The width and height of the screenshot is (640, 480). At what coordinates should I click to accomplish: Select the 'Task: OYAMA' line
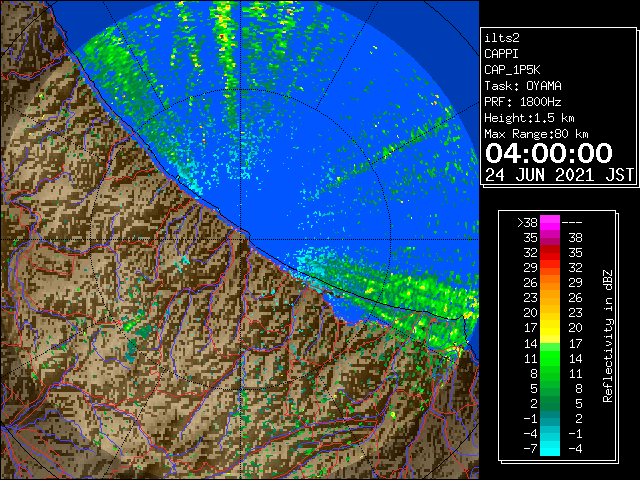click(523, 86)
